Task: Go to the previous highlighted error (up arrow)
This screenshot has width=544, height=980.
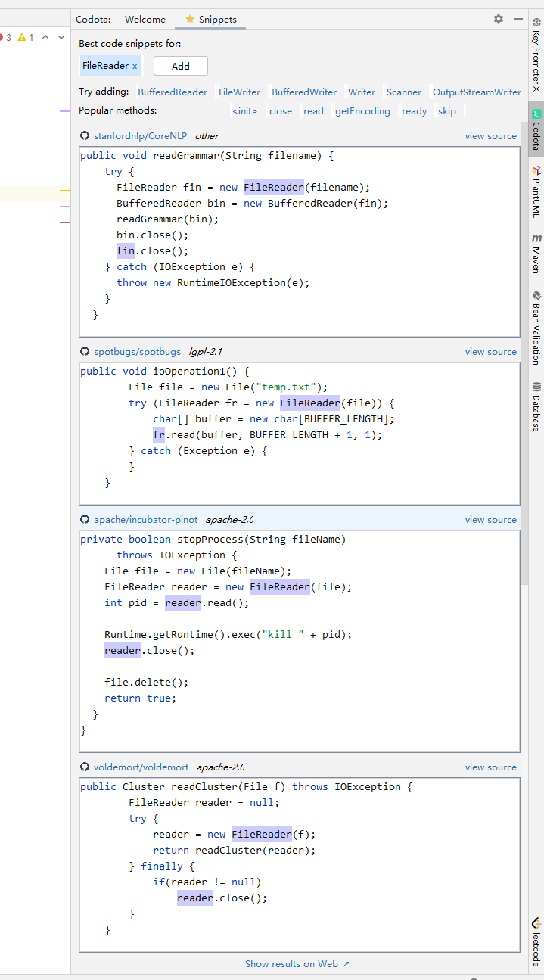Action: click(x=45, y=37)
